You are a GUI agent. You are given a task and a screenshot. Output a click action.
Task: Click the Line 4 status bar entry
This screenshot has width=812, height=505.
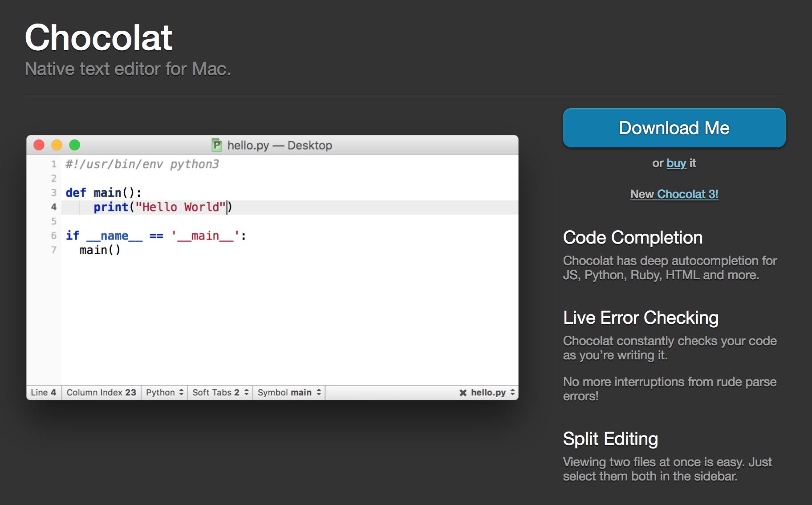(44, 392)
